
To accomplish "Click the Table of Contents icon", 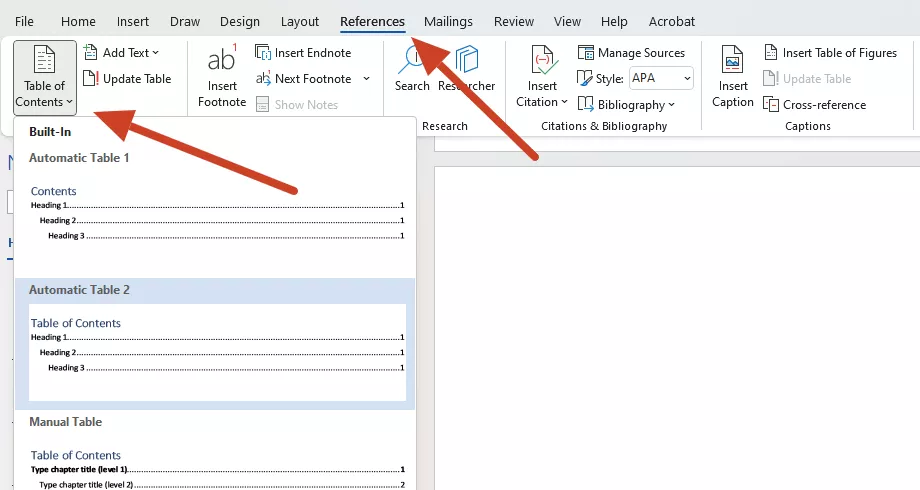I will pos(44,60).
